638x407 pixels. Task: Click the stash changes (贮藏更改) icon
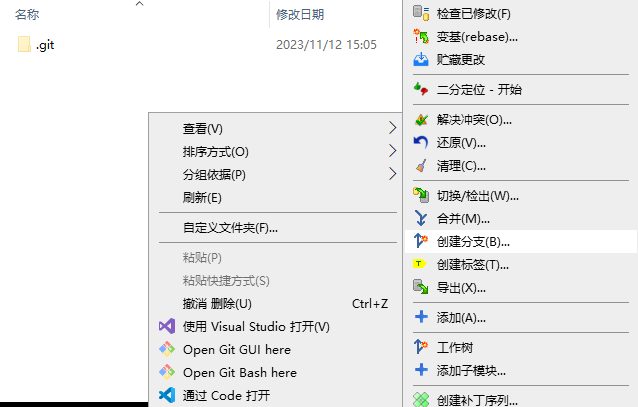(x=421, y=59)
